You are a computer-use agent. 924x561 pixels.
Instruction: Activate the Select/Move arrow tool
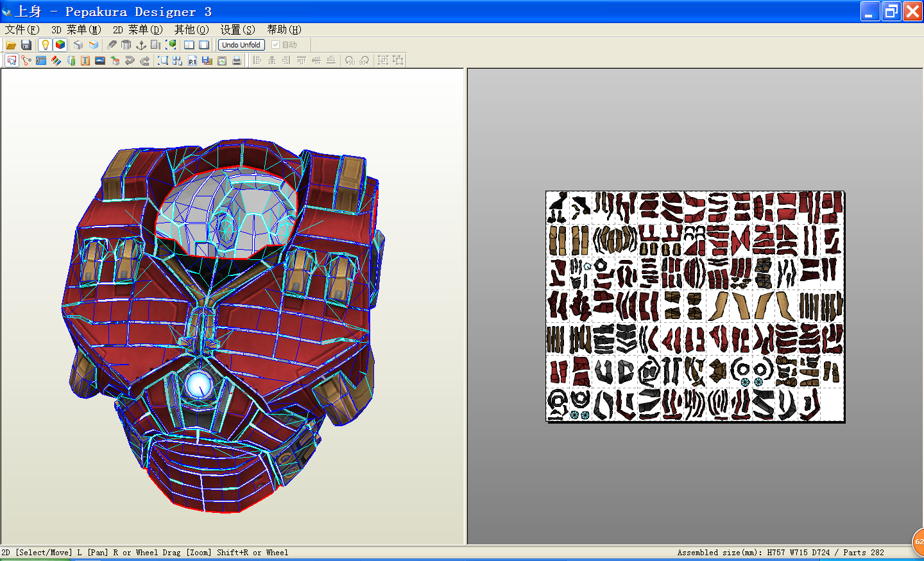pyautogui.click(x=12, y=60)
